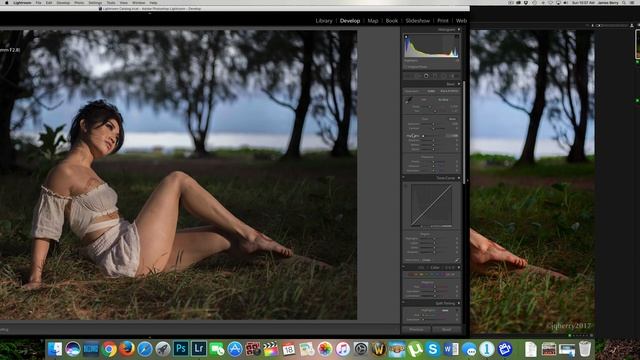The height and width of the screenshot is (360, 640).
Task: Open Photoshop from the Dock
Action: click(x=181, y=349)
